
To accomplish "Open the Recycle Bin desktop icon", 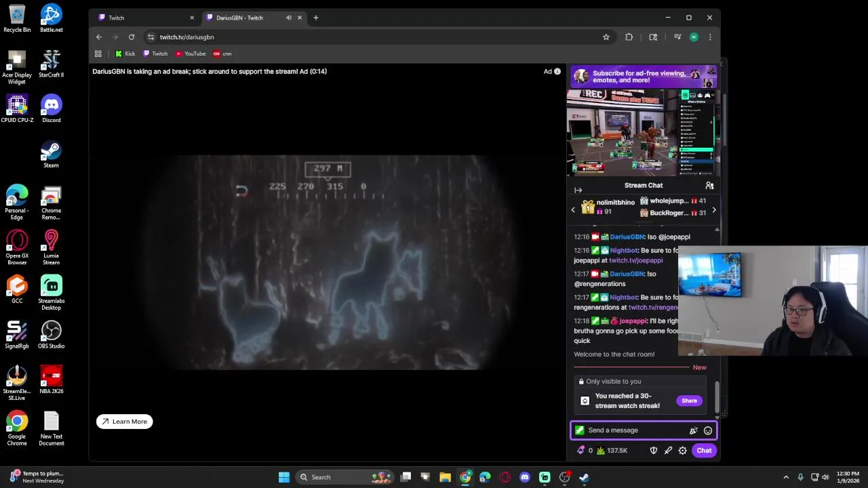I will 17,18.
